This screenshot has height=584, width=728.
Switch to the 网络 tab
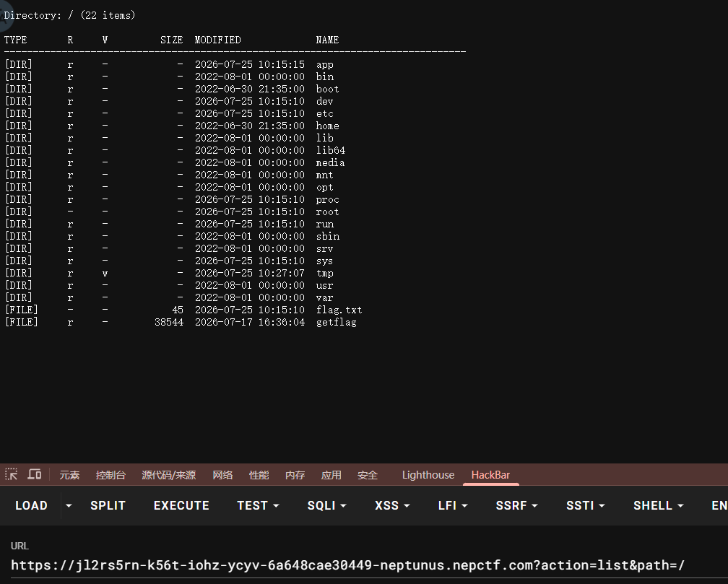(x=222, y=475)
